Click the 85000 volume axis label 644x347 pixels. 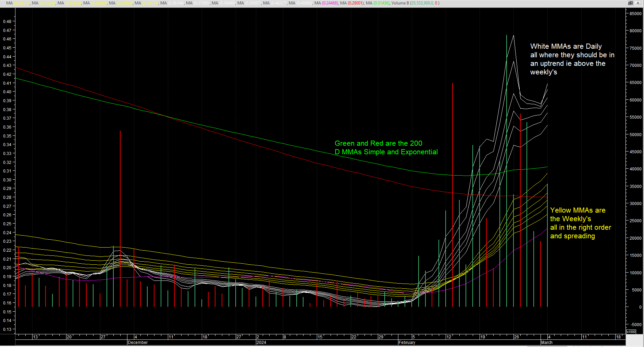point(635,14)
